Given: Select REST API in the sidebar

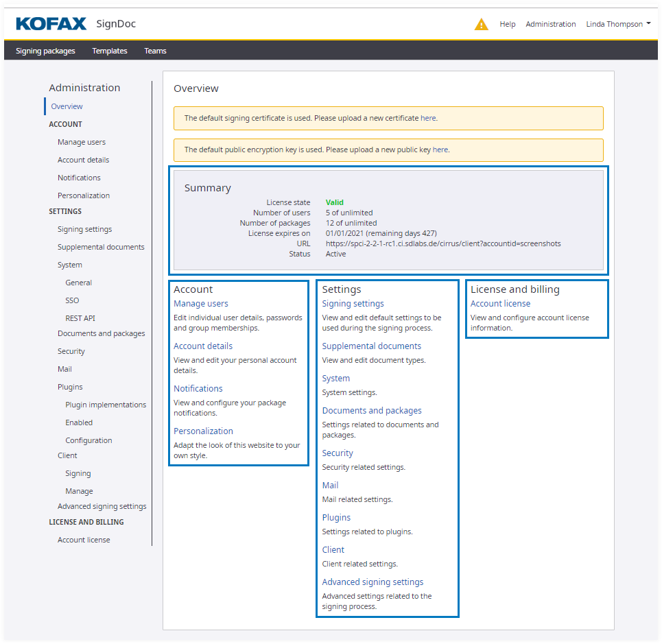Looking at the screenshot, I should click(x=80, y=318).
